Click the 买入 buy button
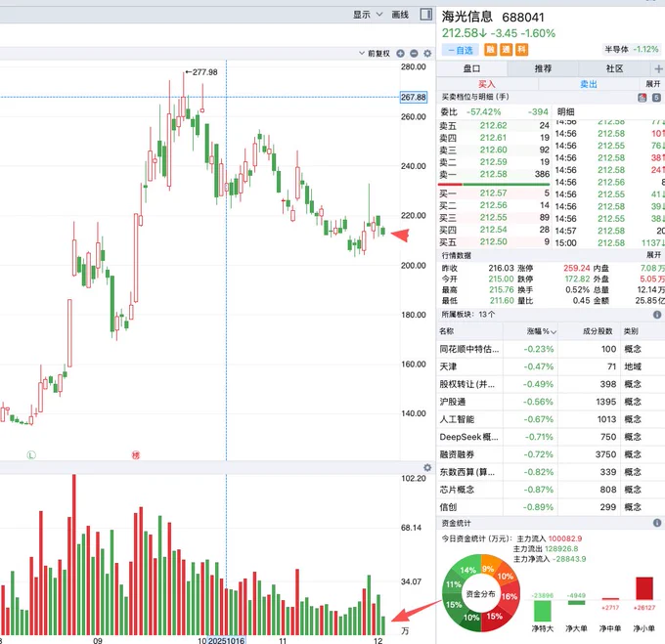Screen dimensions: 665x644 [x=487, y=84]
